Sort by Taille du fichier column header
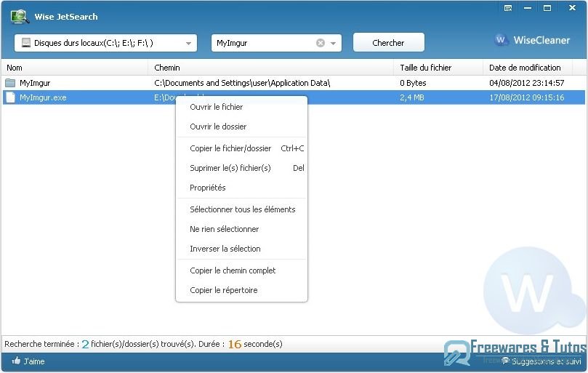588x373 pixels. [438, 68]
